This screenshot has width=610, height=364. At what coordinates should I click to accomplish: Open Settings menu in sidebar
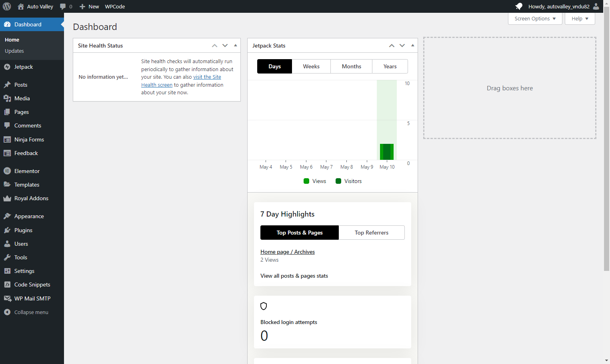pyautogui.click(x=32, y=271)
